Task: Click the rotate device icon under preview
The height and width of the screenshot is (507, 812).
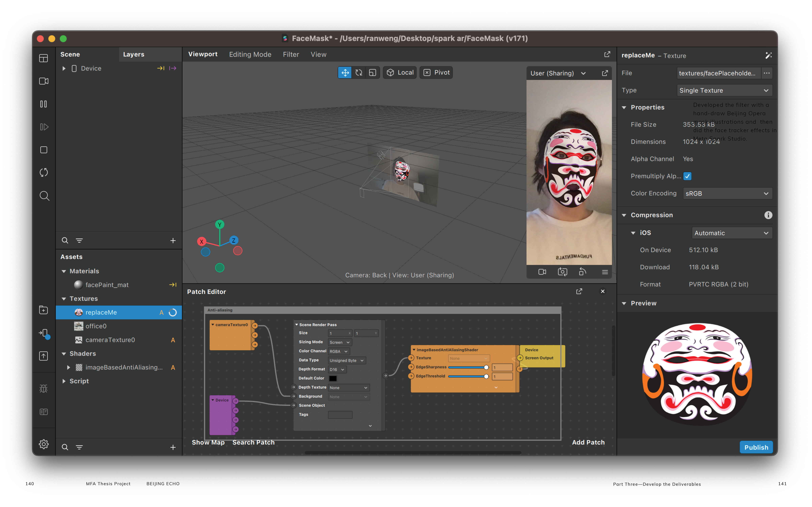Action: pyautogui.click(x=582, y=272)
